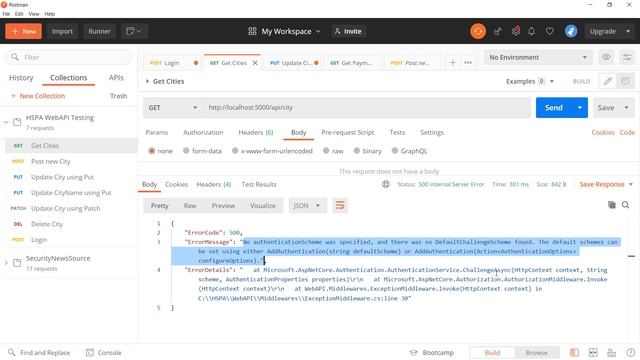Click the New Collection link
This screenshot has width=640, height=360.
coord(38,96)
